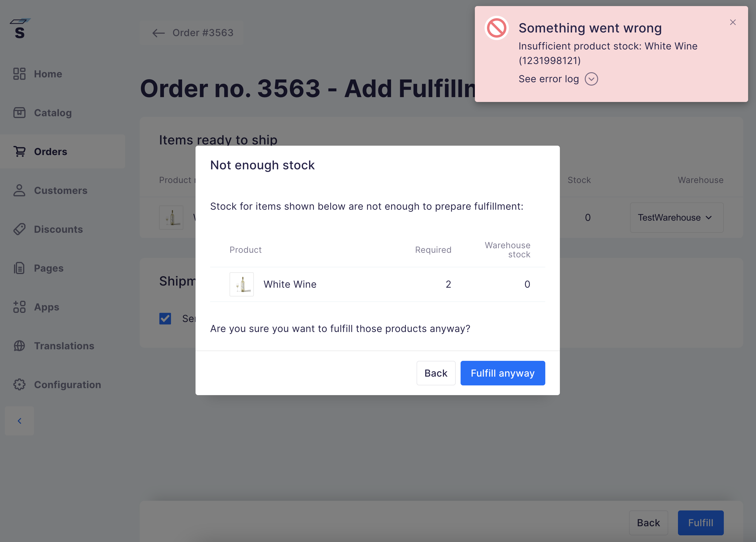Viewport: 756px width, 542px height.
Task: Open the TestWarehouse dropdown
Action: pos(677,217)
